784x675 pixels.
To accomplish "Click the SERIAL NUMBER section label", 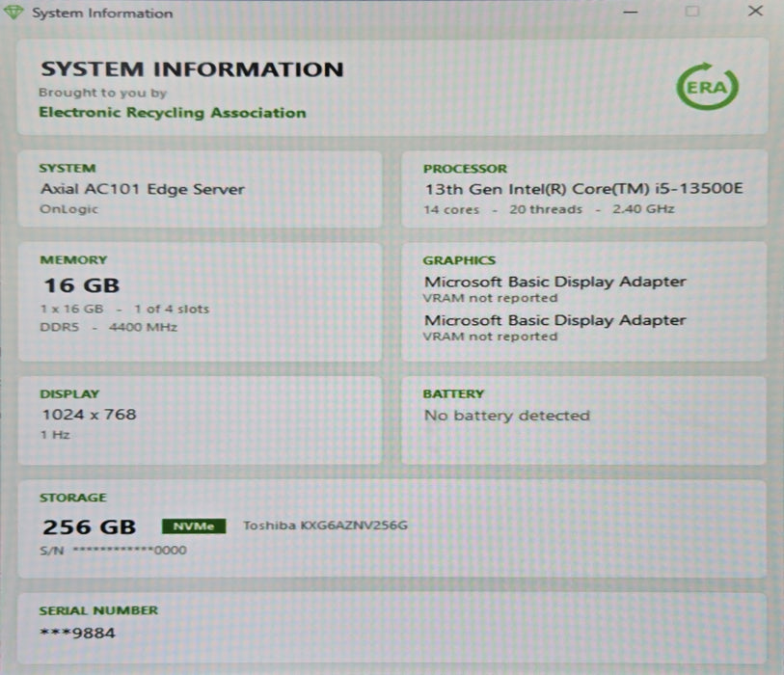I will 98,610.
